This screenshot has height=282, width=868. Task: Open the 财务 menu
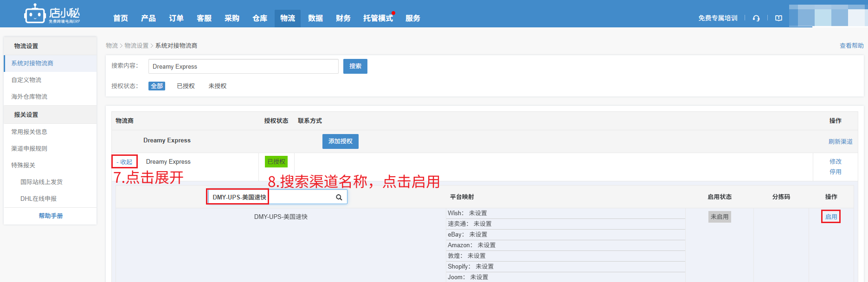click(343, 18)
